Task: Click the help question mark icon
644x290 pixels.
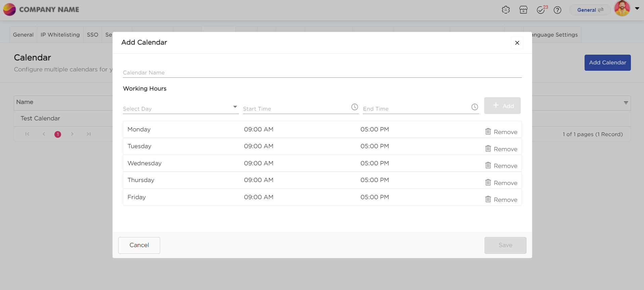Action: (557, 10)
